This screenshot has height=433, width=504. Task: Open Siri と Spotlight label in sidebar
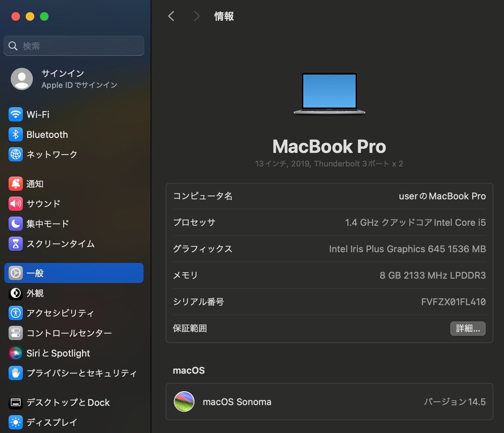click(58, 353)
